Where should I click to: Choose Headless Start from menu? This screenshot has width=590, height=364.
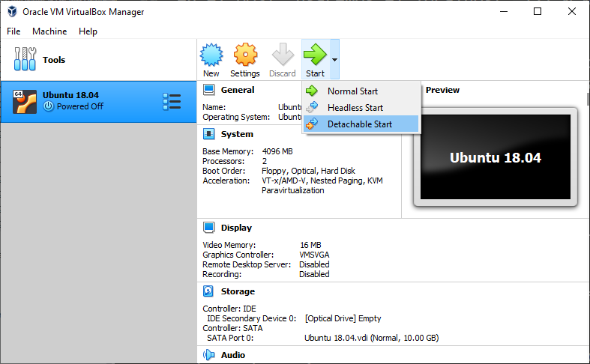click(361, 108)
